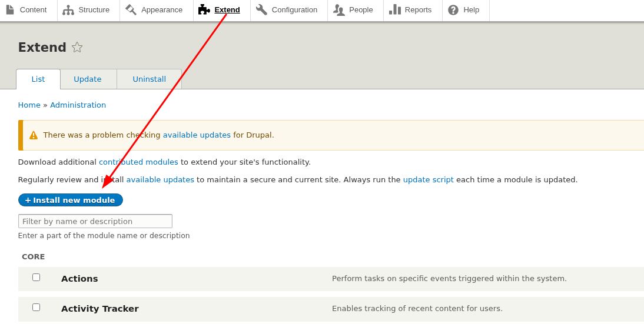Switch to the Update tab
644x324 pixels.
tap(88, 79)
